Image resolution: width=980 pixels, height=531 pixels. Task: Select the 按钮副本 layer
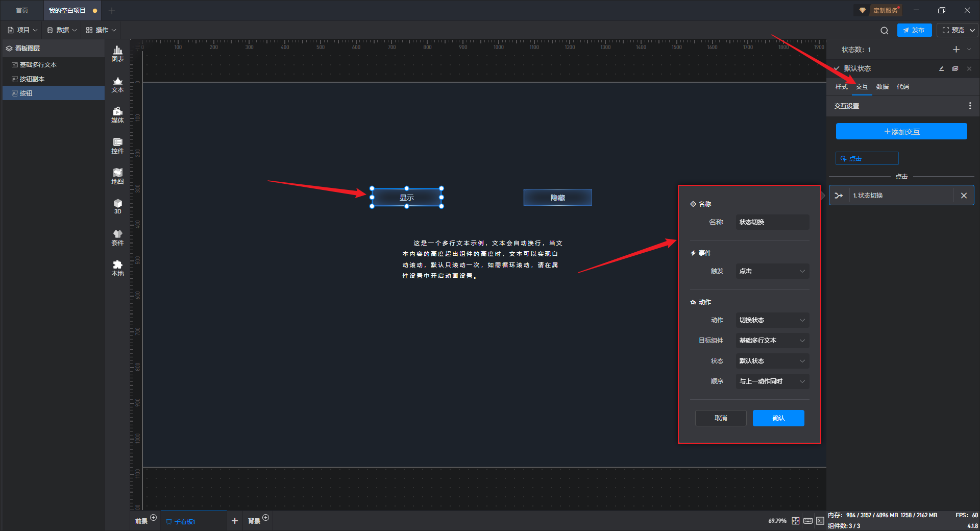[x=54, y=79]
